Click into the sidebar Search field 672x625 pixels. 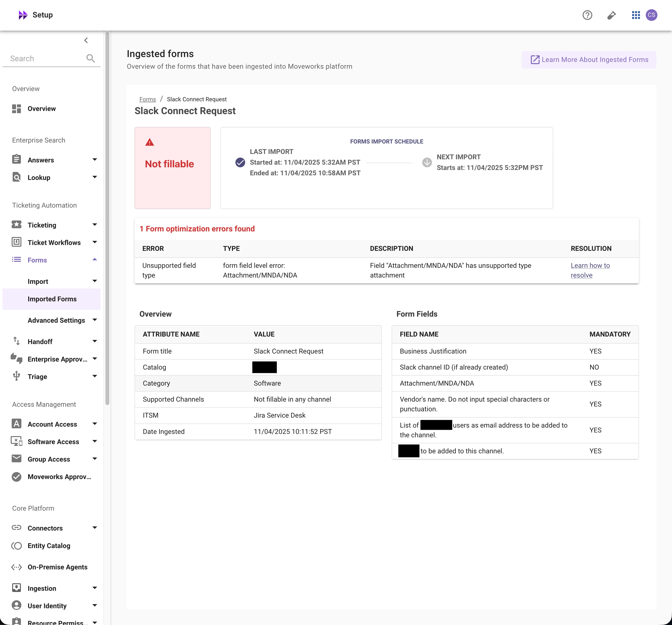[x=44, y=59]
